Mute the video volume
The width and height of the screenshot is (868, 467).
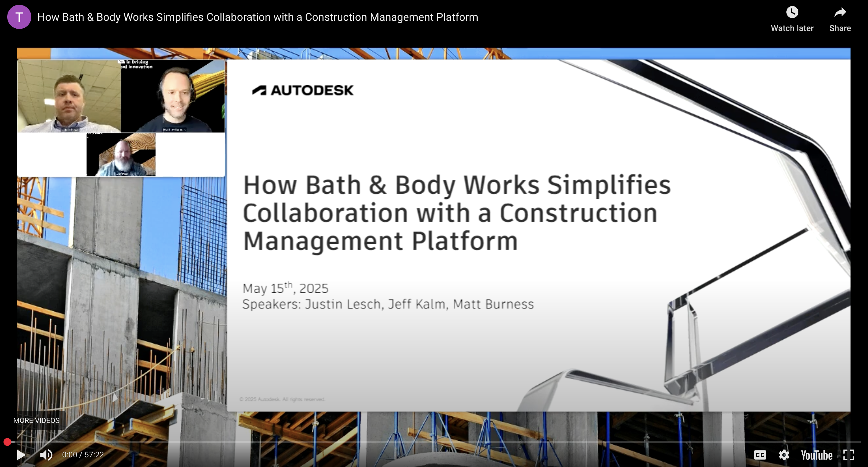coord(46,455)
